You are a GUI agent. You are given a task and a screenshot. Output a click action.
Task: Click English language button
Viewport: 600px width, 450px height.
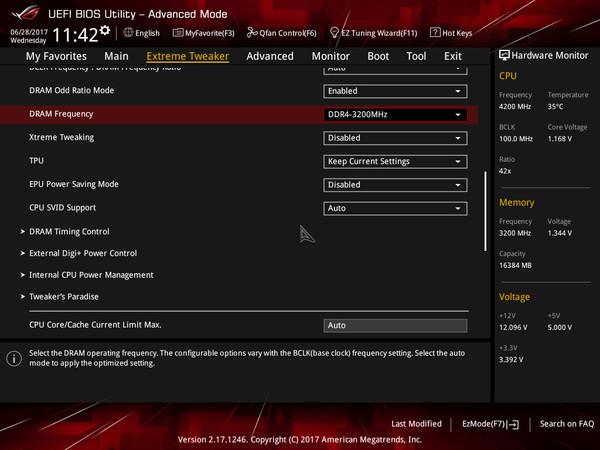click(142, 33)
